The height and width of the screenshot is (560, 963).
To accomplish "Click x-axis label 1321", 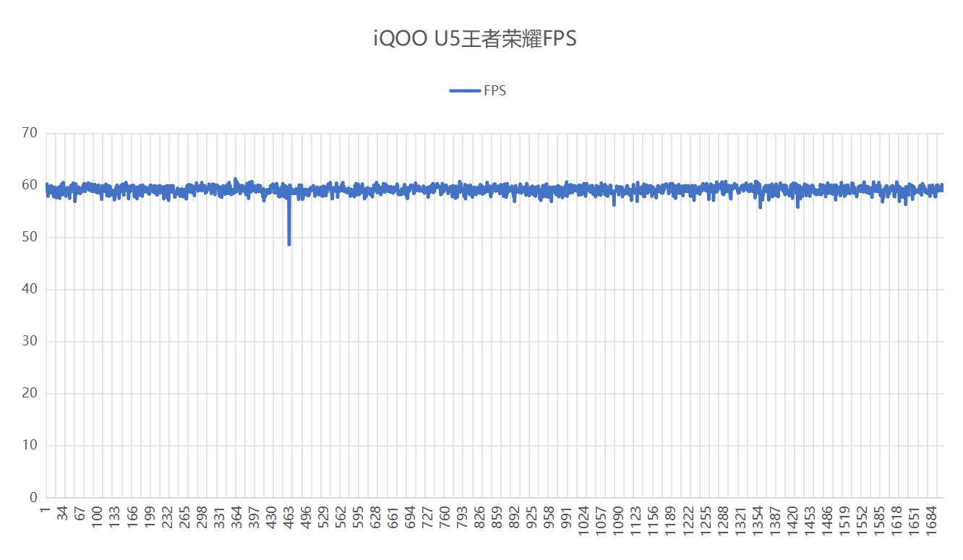I will [742, 520].
